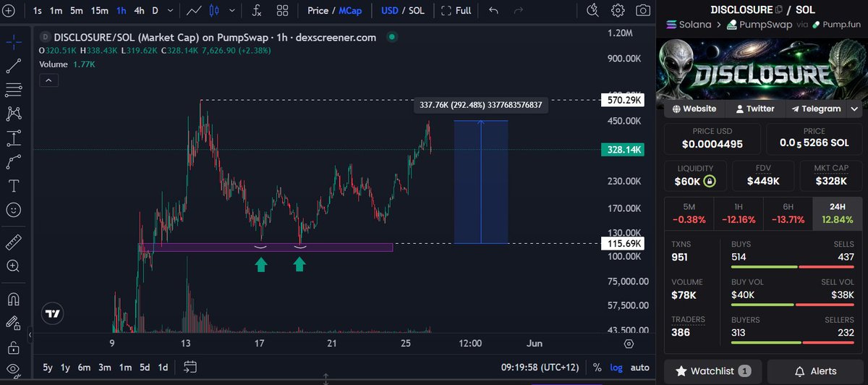This screenshot has width=868, height=385.
Task: Select the trend line drawing tool
Action: coord(14,66)
